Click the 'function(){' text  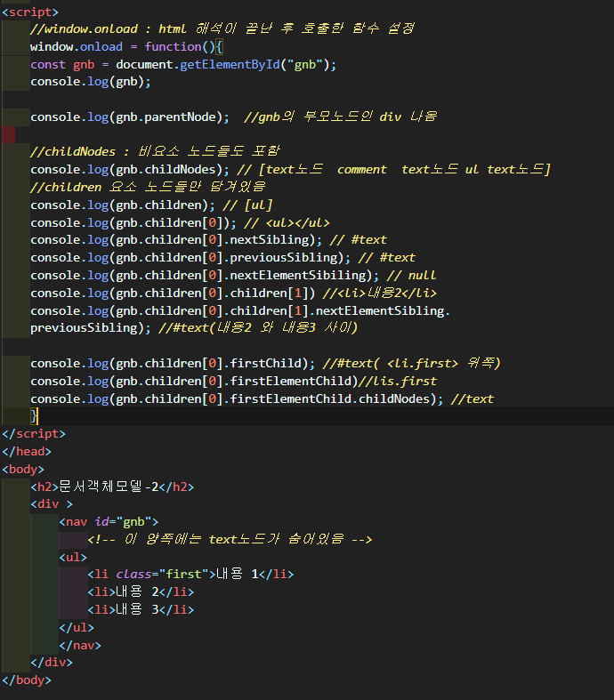pyautogui.click(x=183, y=47)
